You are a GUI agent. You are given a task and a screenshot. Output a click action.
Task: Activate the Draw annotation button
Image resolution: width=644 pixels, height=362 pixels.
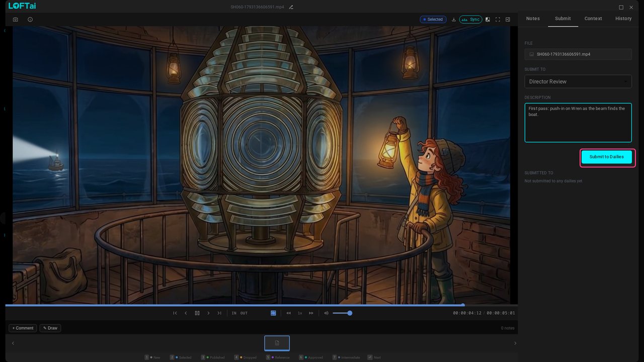coord(50,328)
